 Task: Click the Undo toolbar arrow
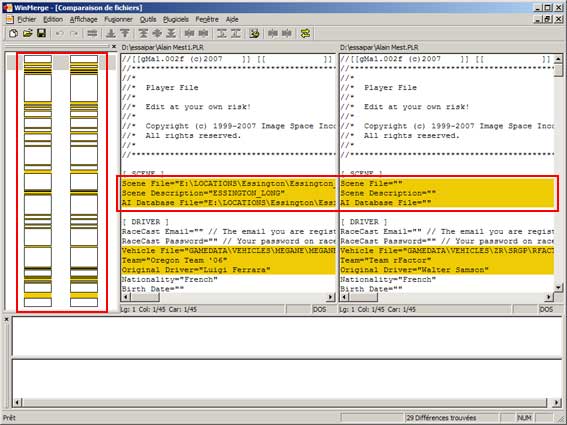pos(59,34)
